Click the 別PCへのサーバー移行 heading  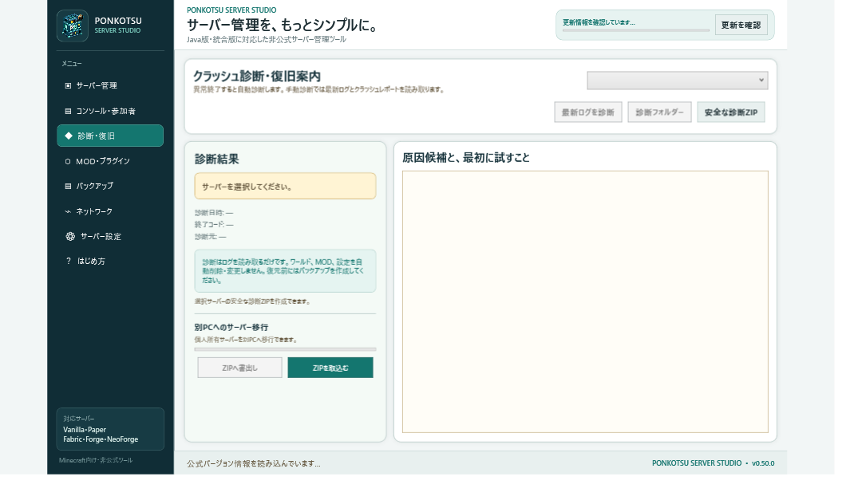[x=231, y=327]
